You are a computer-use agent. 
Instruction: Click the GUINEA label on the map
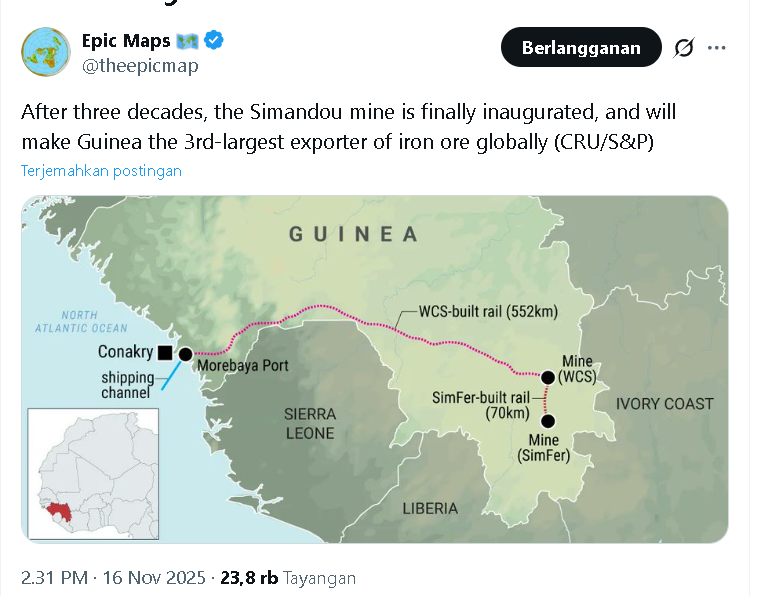[353, 235]
